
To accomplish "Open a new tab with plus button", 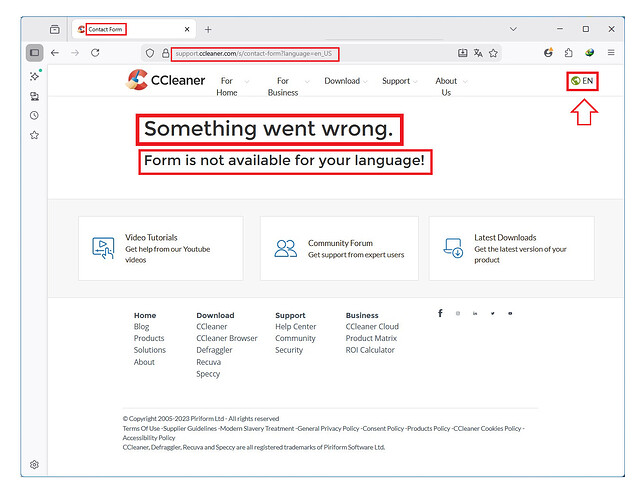I will coord(208,29).
